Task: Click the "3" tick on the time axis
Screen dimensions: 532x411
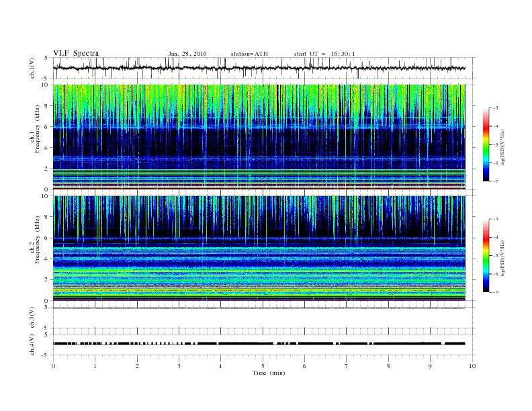Action: [x=179, y=366]
